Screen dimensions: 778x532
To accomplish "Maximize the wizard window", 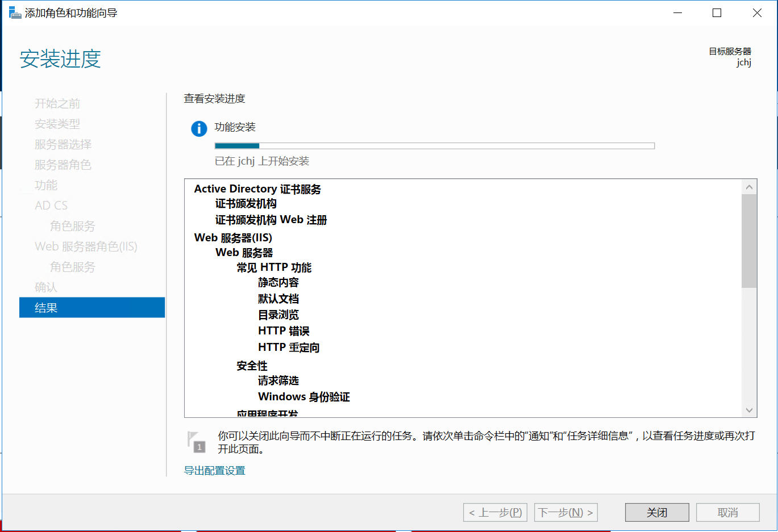I will (717, 12).
